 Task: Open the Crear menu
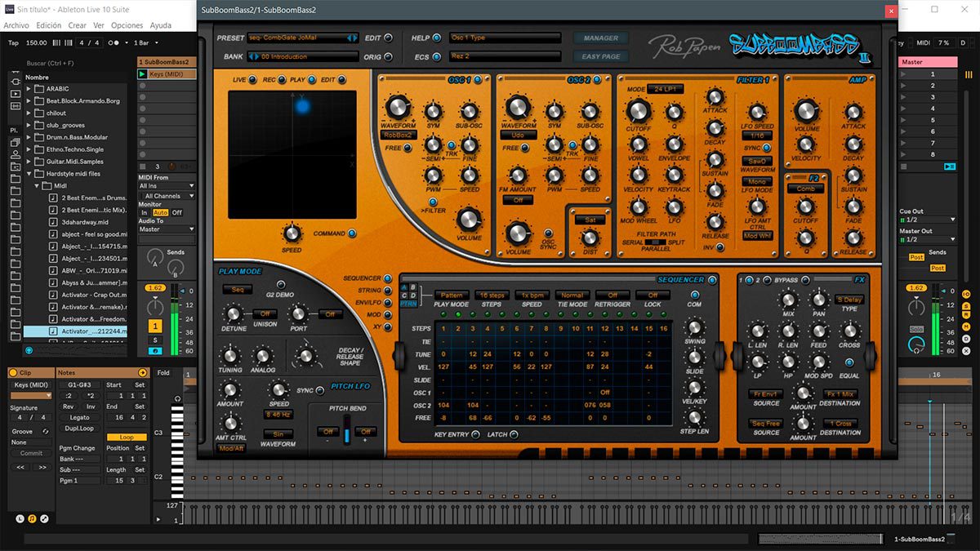click(78, 25)
